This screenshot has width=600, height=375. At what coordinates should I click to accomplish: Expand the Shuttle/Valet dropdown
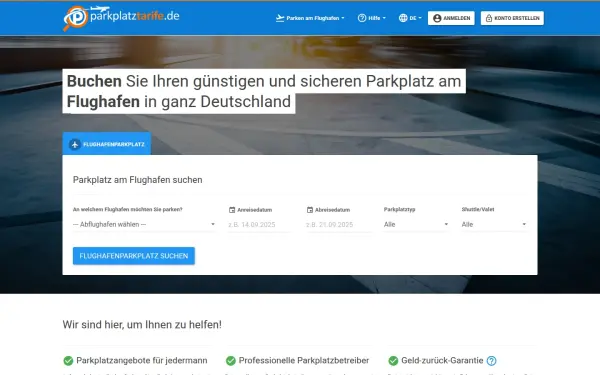click(x=494, y=225)
